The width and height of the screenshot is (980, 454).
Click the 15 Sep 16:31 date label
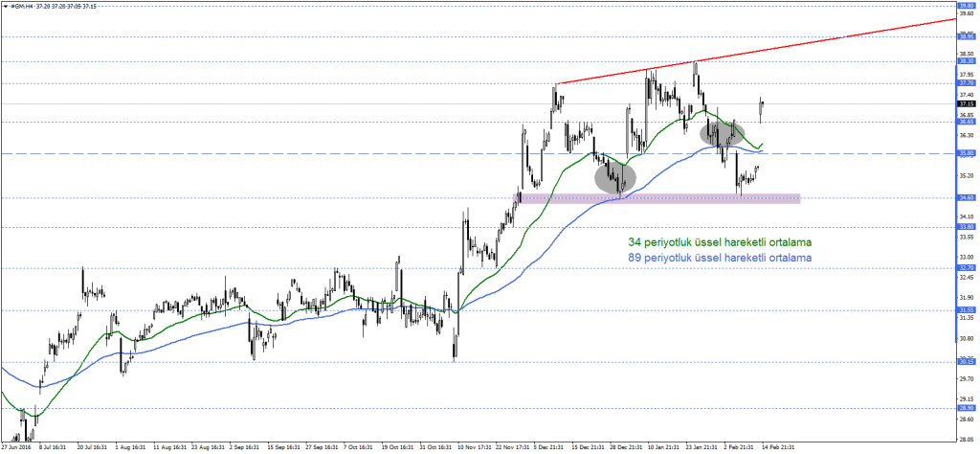pyautogui.click(x=285, y=447)
